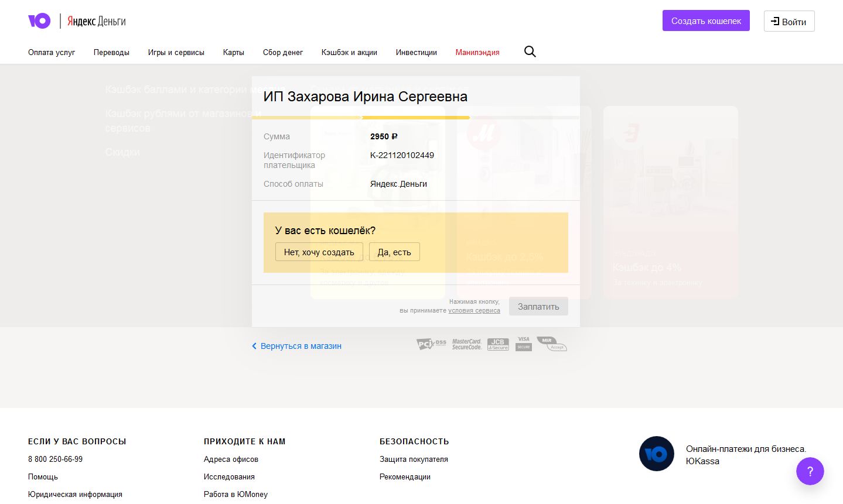843x504 pixels.
Task: Click the ПРИХОДИТЕ К НАМ heading
Action: pos(245,441)
